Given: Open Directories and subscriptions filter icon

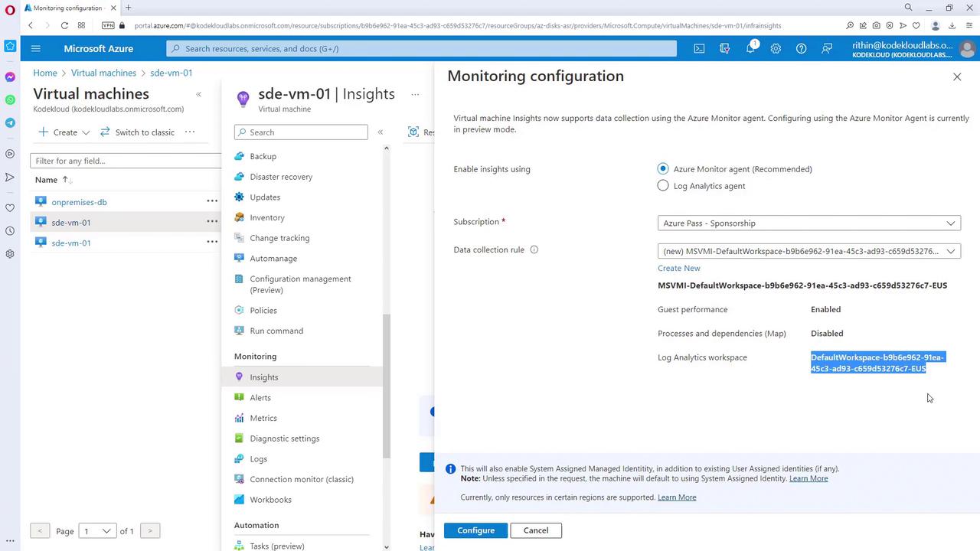Looking at the screenshot, I should 725,48.
